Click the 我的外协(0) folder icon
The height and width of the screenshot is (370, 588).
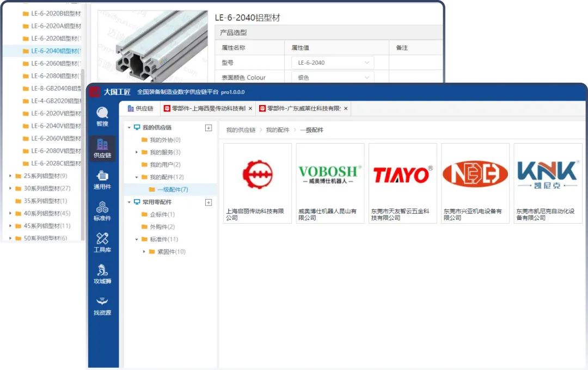point(144,140)
